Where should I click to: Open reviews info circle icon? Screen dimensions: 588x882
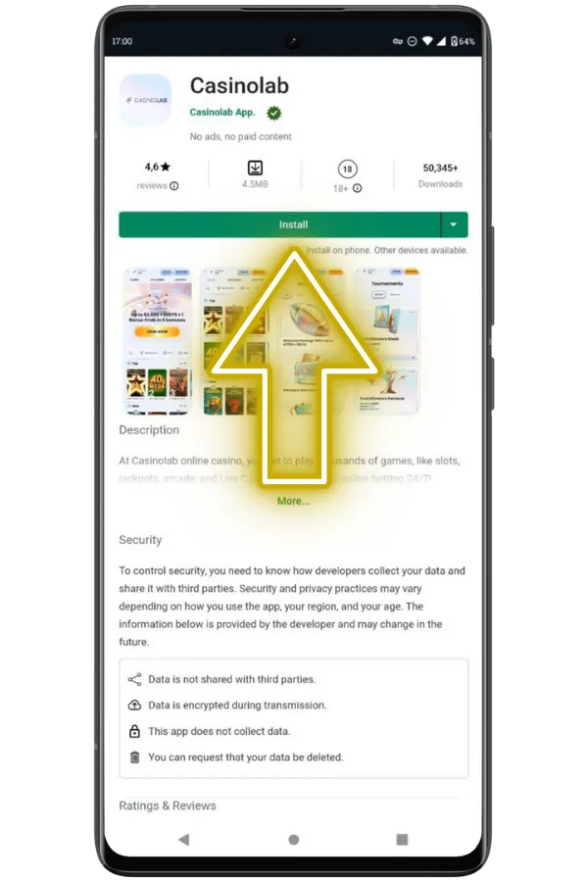tap(174, 185)
